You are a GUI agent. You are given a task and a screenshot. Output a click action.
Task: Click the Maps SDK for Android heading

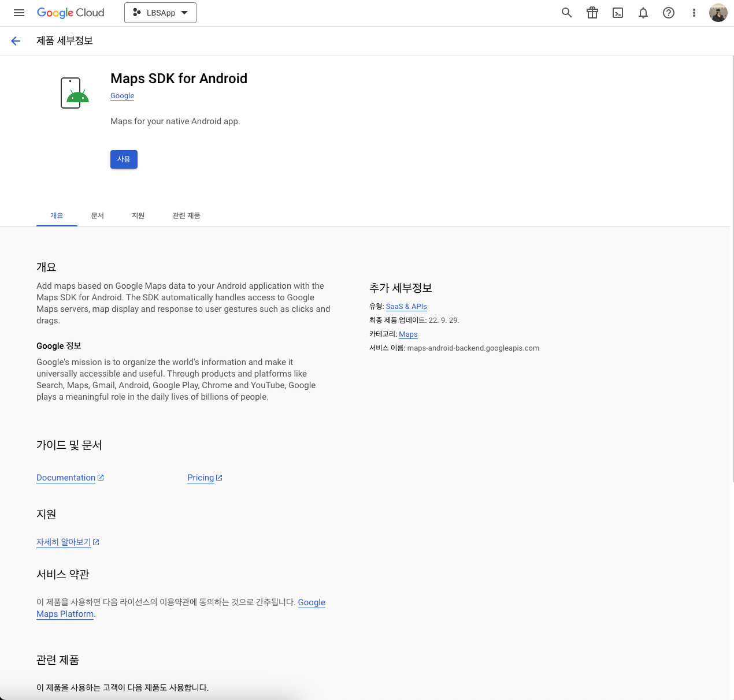tap(179, 79)
